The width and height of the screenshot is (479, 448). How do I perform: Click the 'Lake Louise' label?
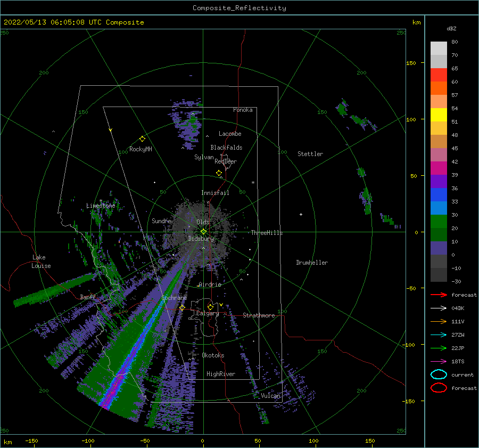[41, 262]
